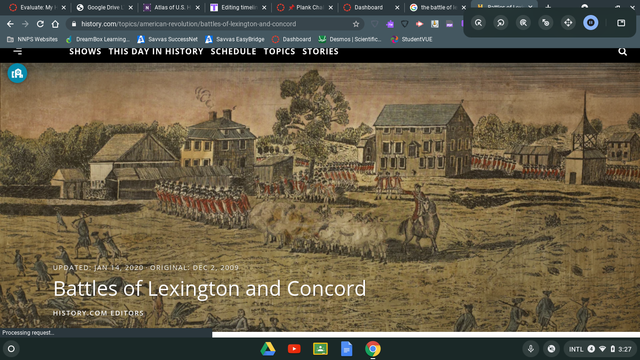Screen dimensions: 640x360
Task: Open the SHOWS menu
Action: tap(85, 51)
